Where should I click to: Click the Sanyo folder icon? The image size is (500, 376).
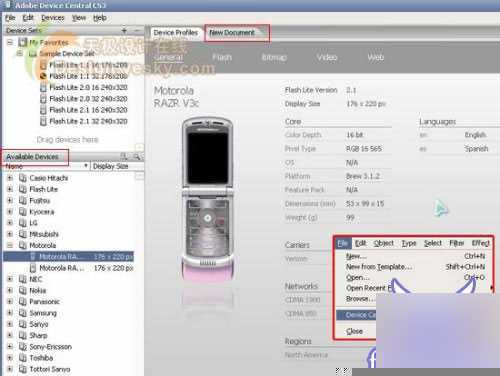click(x=23, y=324)
